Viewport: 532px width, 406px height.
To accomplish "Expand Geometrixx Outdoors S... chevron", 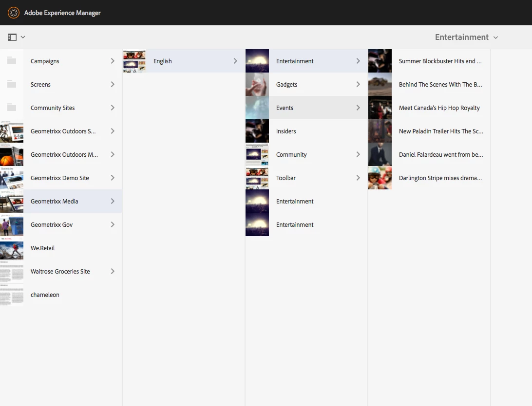I will coord(113,131).
